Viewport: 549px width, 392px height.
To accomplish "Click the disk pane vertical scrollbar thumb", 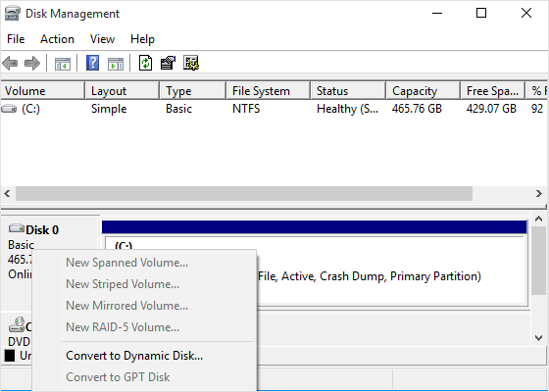I will pyautogui.click(x=538, y=261).
